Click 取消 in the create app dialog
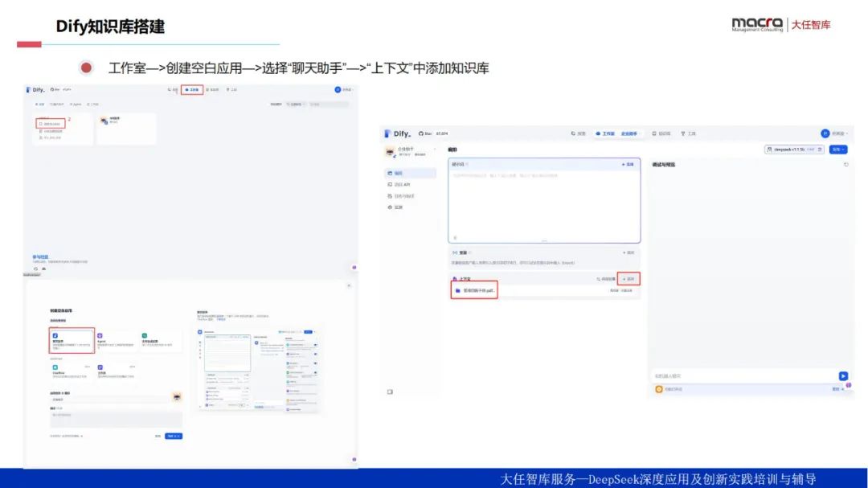The width and height of the screenshot is (868, 488). point(158,437)
